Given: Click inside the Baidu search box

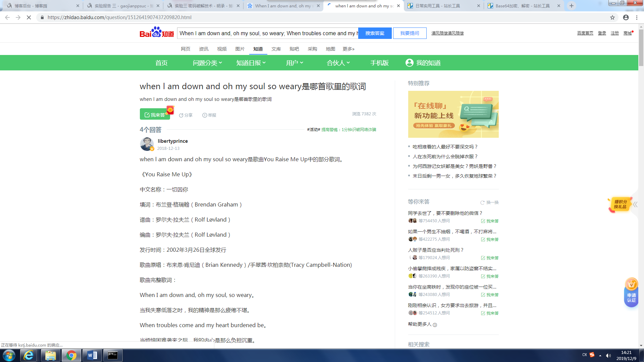Looking at the screenshot, I should click(267, 33).
